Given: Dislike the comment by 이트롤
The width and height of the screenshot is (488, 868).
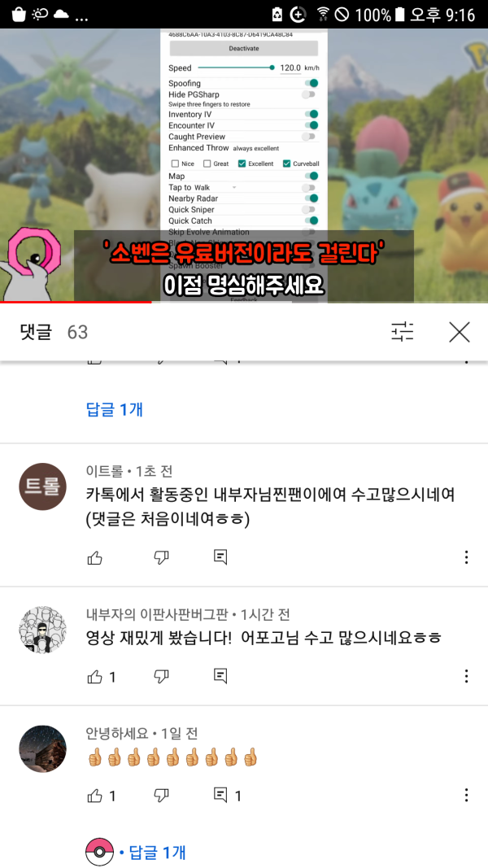Looking at the screenshot, I should (161, 557).
